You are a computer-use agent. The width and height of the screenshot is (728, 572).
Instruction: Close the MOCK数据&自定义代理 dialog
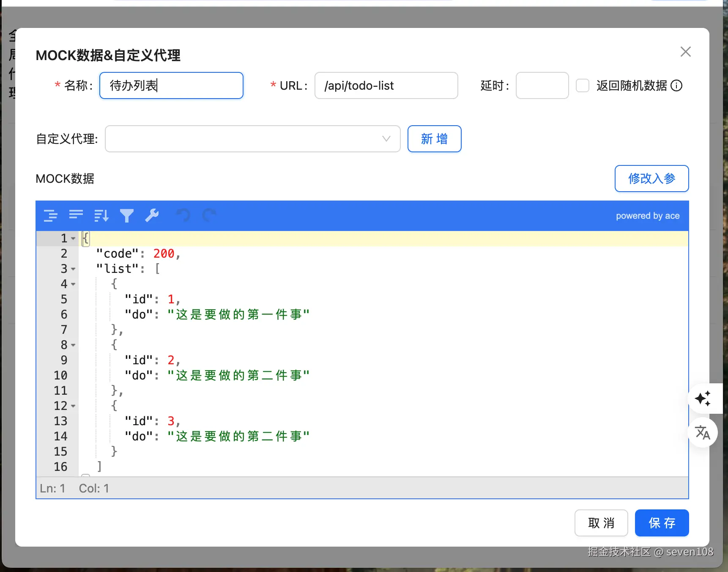686,52
